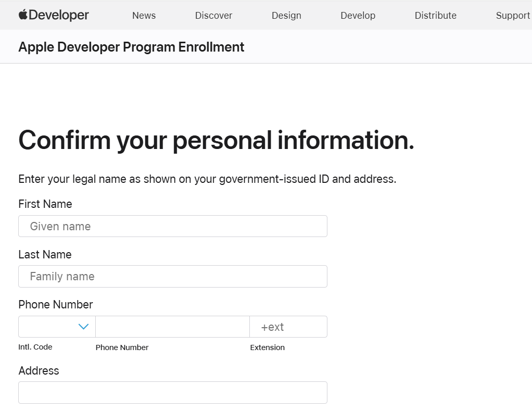Viewport: 532px width, 410px height.
Task: Click the Phone Number entry field
Action: point(173,327)
